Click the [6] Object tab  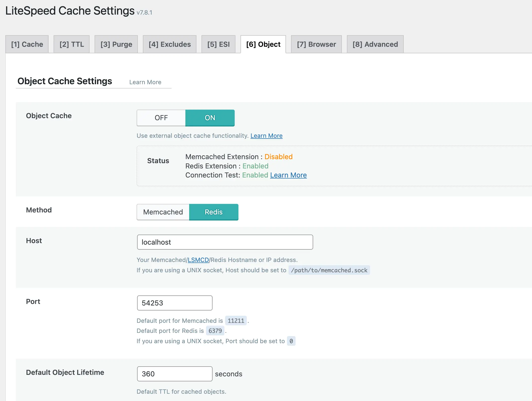pyautogui.click(x=263, y=44)
